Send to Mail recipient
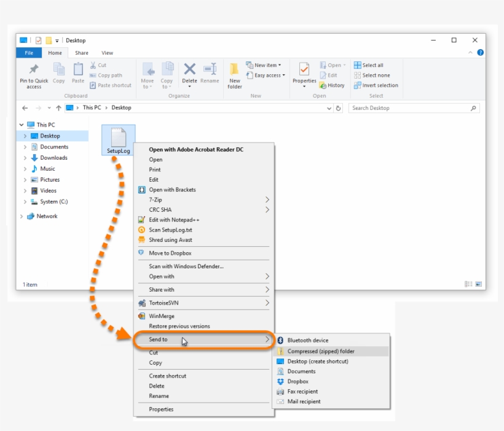 331,402
